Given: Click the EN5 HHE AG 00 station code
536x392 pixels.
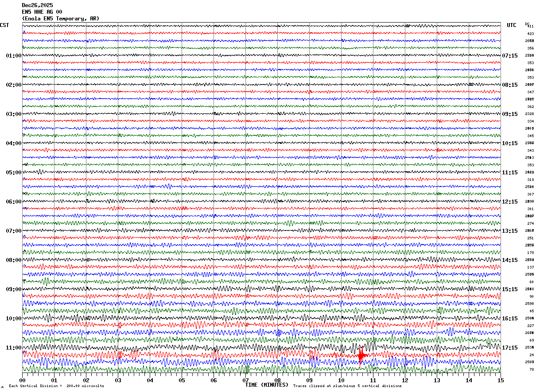Looking at the screenshot, I should tap(42, 12).
